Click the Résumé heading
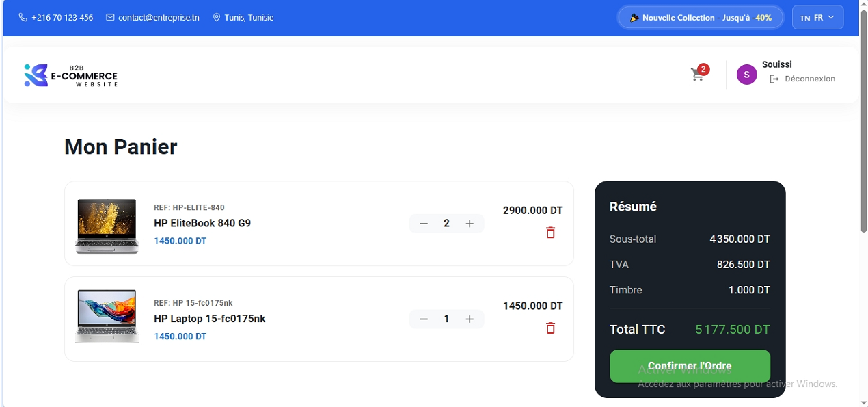Image resolution: width=868 pixels, height=407 pixels. (x=633, y=207)
